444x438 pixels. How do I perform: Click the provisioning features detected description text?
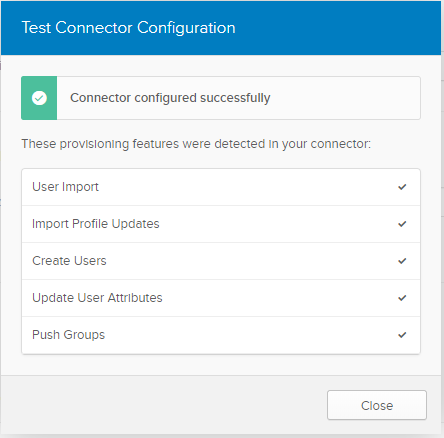[x=196, y=144]
